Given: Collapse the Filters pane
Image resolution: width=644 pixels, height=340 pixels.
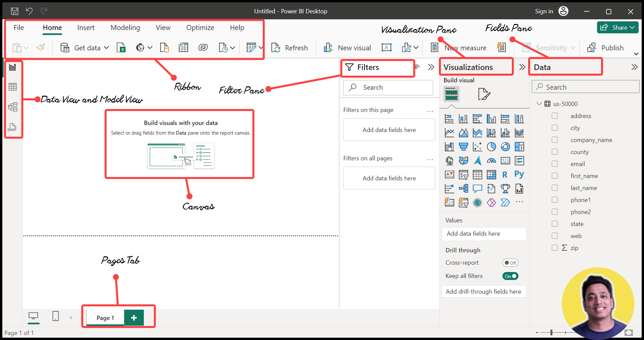Looking at the screenshot, I should pyautogui.click(x=431, y=67).
